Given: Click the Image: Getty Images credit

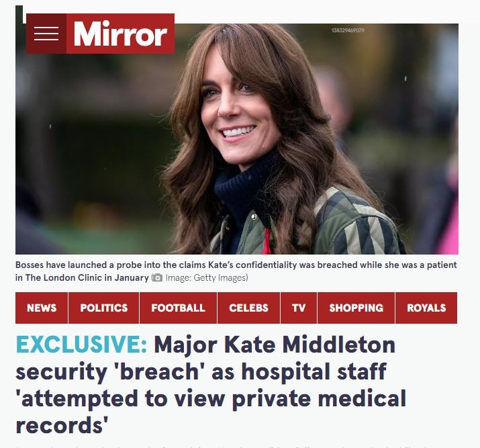Looking at the screenshot, I should point(207,278).
